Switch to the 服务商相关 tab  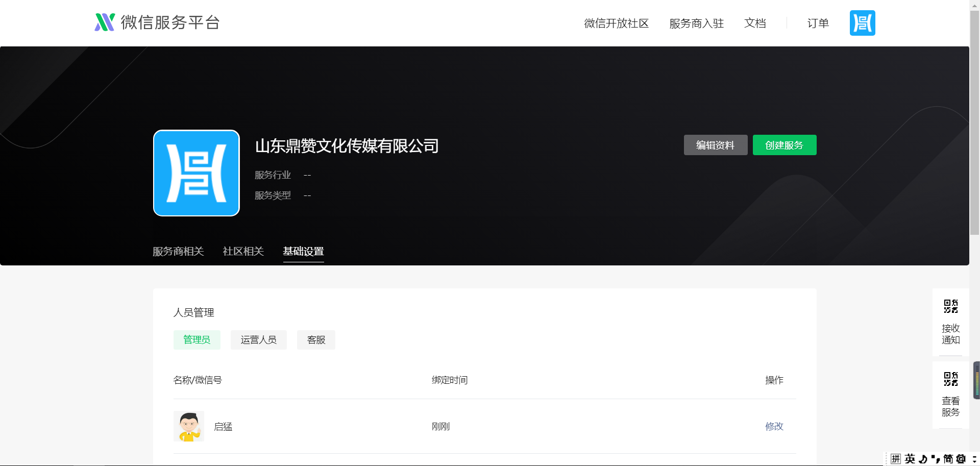[x=178, y=251]
